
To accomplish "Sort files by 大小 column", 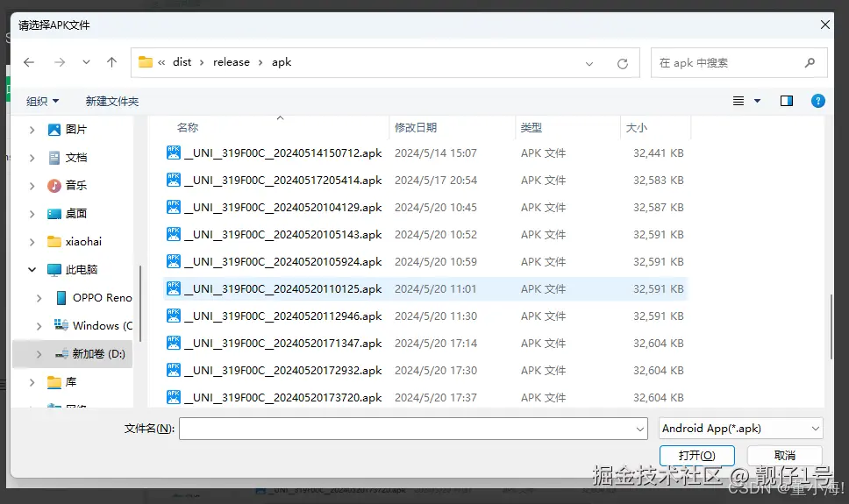I will [637, 128].
